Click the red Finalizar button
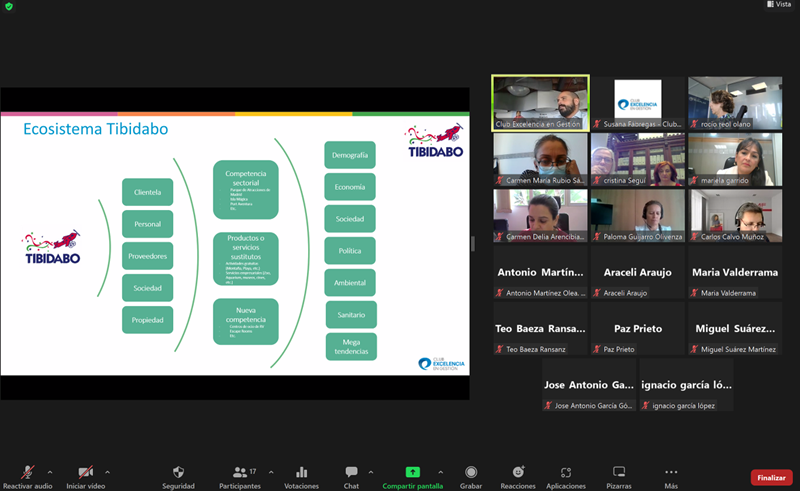This screenshot has height=491, width=800. 771,478
